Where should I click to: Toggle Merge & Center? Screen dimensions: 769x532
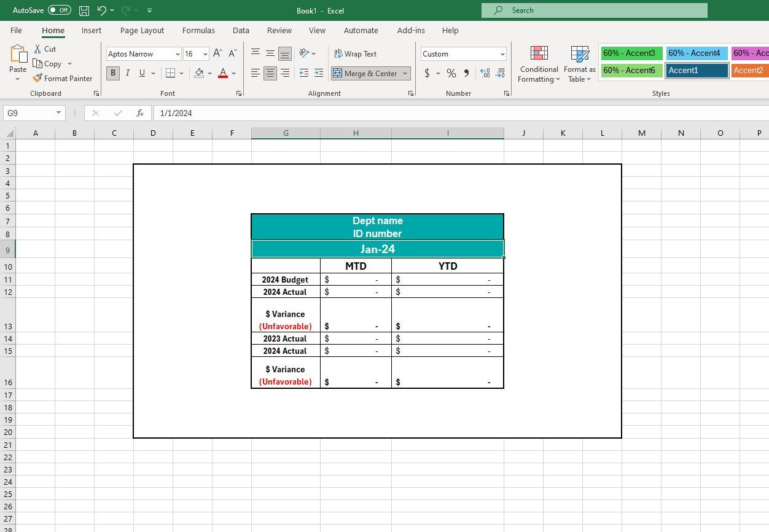[366, 73]
